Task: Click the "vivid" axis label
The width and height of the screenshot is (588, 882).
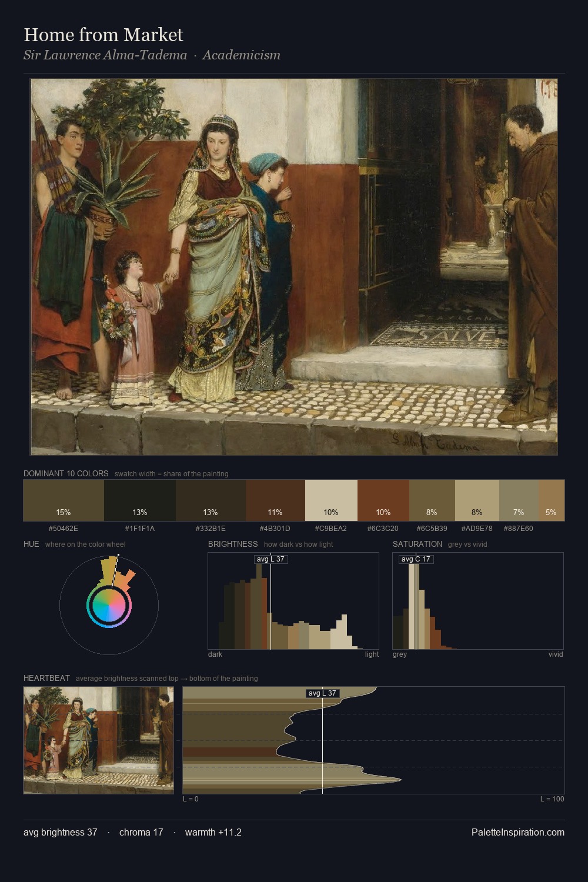Action: click(556, 654)
